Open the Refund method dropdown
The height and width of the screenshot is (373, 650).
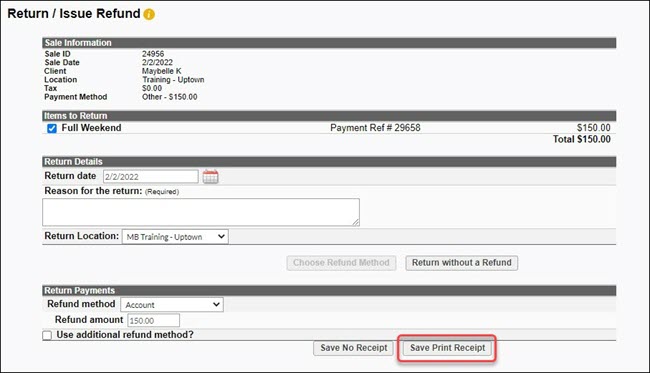click(172, 305)
